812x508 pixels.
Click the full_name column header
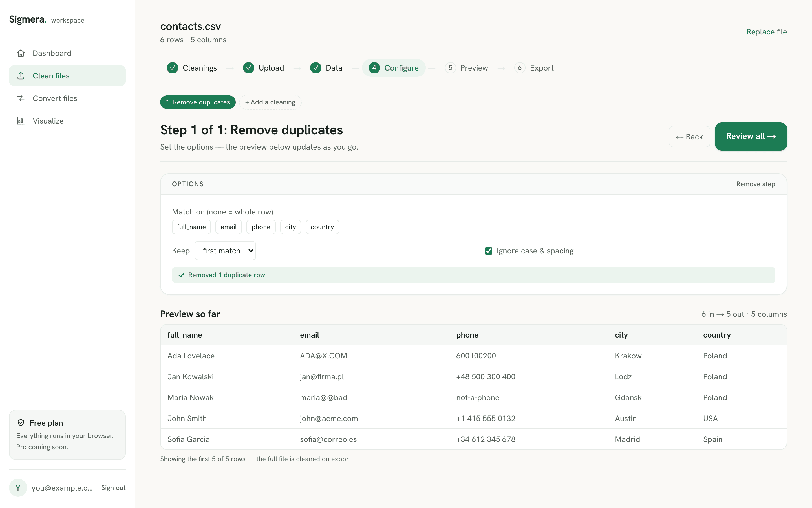pyautogui.click(x=185, y=335)
